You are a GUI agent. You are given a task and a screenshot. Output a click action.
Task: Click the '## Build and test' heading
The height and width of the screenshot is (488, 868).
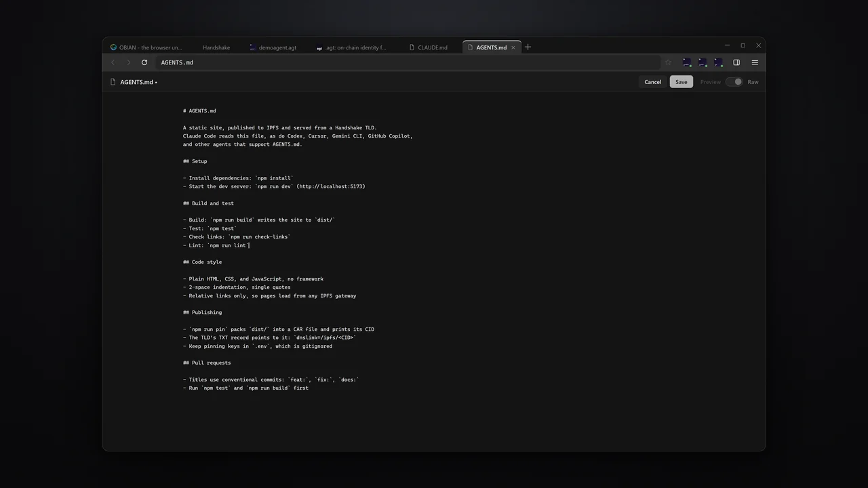click(208, 203)
